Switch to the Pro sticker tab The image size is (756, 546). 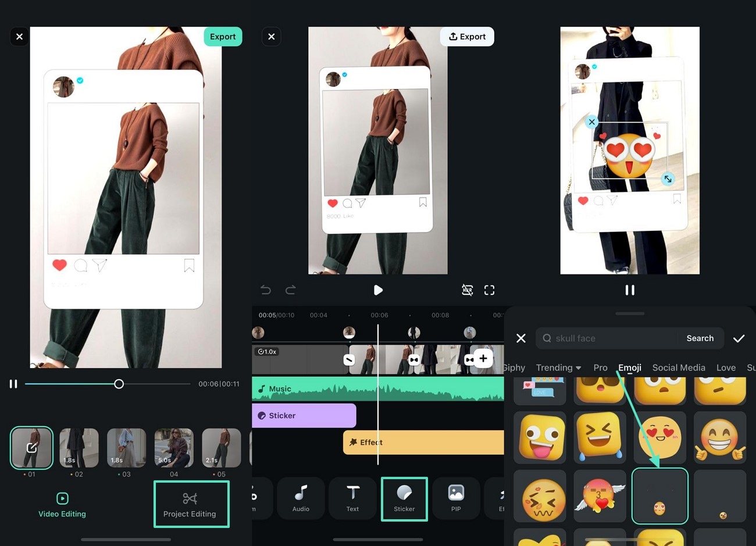click(601, 367)
